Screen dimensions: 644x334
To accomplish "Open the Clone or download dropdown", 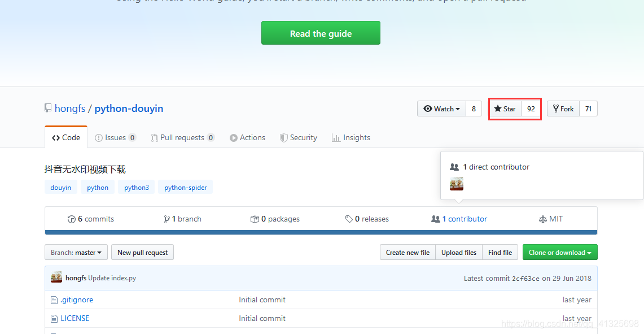I will tap(560, 252).
